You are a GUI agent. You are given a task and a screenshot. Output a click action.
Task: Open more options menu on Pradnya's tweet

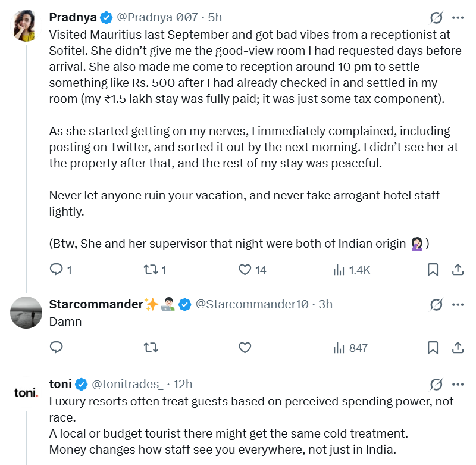(458, 18)
